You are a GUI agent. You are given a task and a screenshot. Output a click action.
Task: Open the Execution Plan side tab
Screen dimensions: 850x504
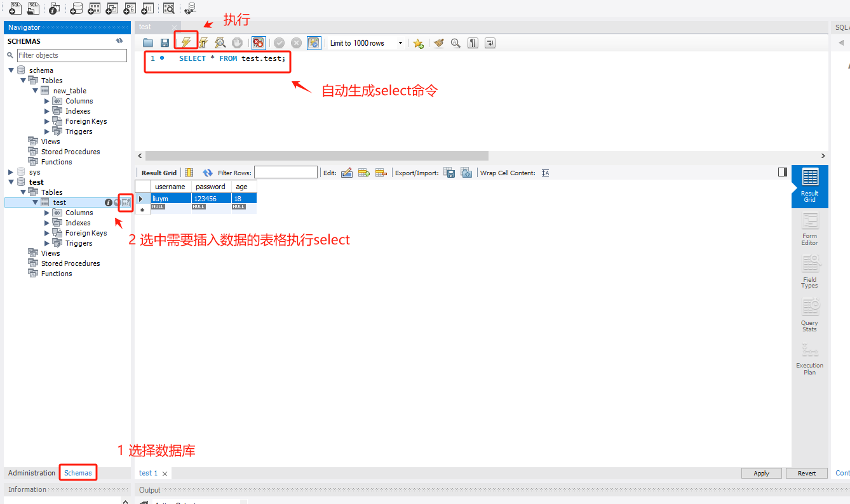click(x=809, y=358)
